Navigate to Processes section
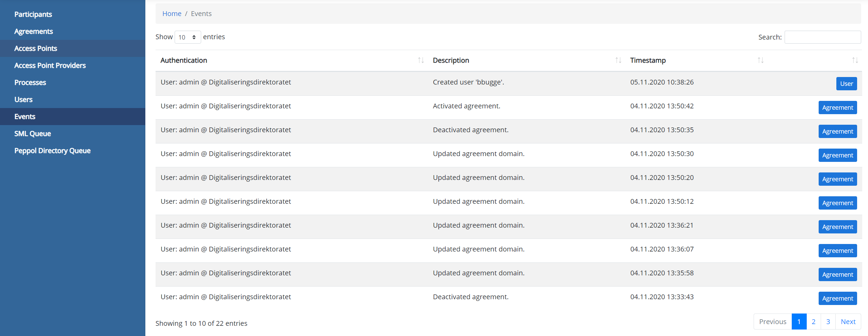The height and width of the screenshot is (336, 868). tap(30, 82)
